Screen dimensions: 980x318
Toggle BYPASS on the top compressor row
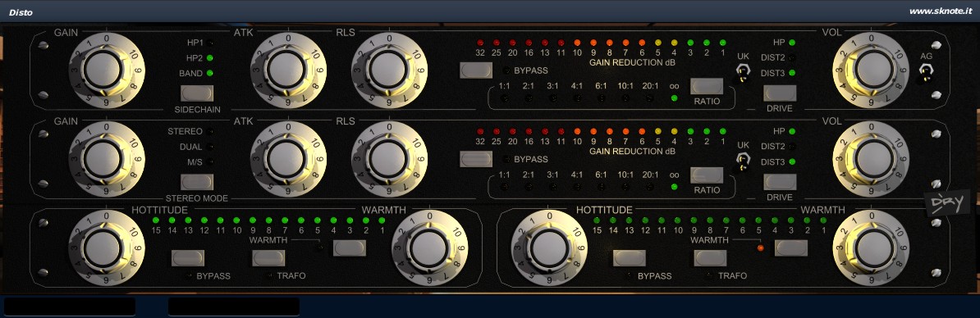coord(476,70)
